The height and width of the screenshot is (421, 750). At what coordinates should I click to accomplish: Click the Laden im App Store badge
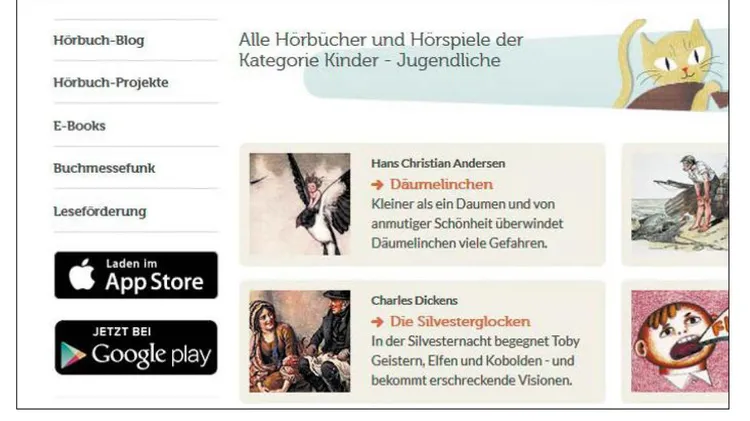point(136,275)
